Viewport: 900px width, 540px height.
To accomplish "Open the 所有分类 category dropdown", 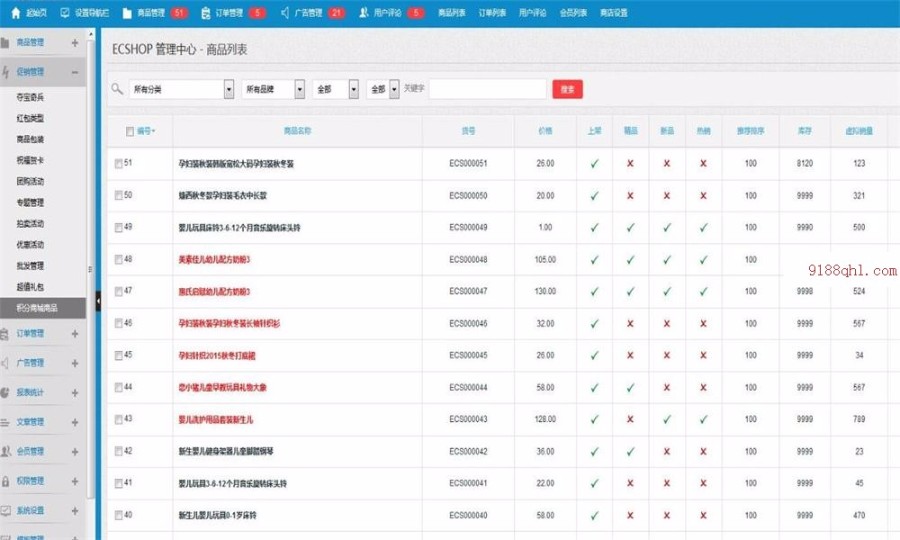I will 181,89.
